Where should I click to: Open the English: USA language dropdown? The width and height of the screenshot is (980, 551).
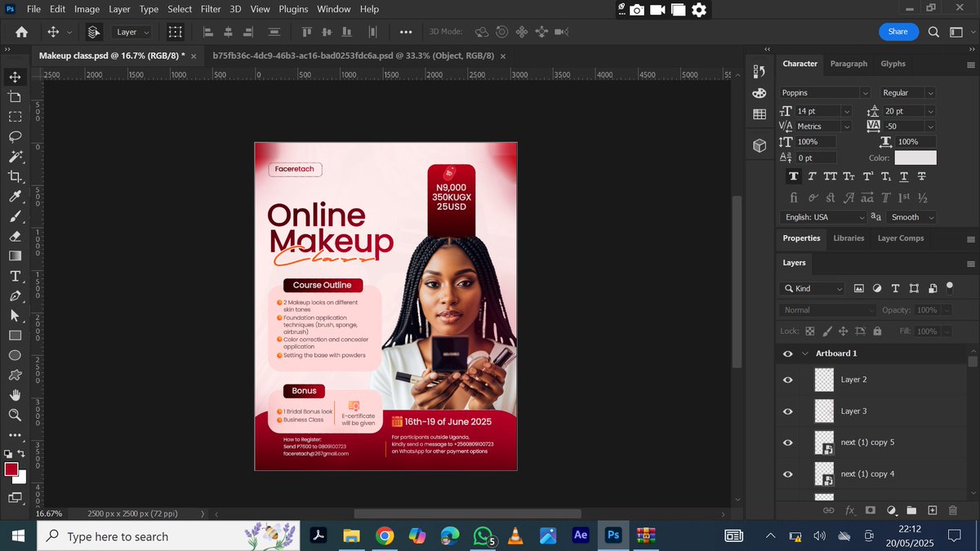point(823,217)
